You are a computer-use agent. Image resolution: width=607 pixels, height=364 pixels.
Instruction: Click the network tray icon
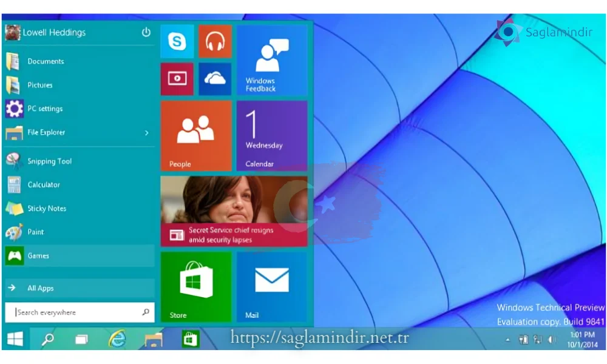[538, 340]
